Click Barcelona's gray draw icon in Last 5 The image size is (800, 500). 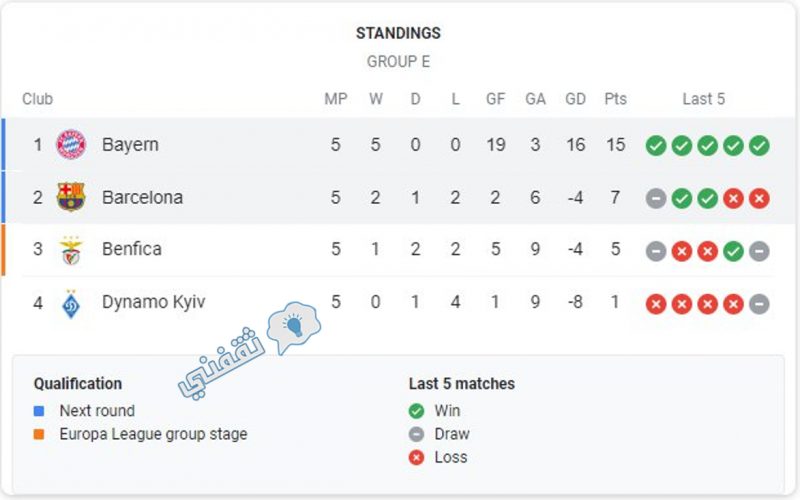[656, 198]
